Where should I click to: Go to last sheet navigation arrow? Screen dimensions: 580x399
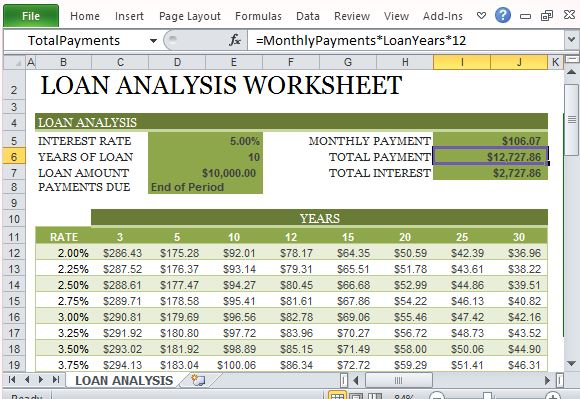click(x=56, y=380)
